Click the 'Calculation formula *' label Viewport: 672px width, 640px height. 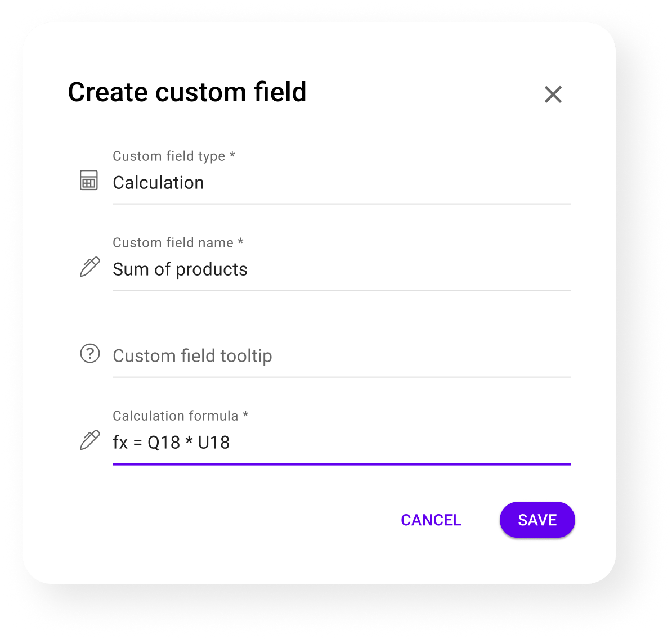click(180, 416)
